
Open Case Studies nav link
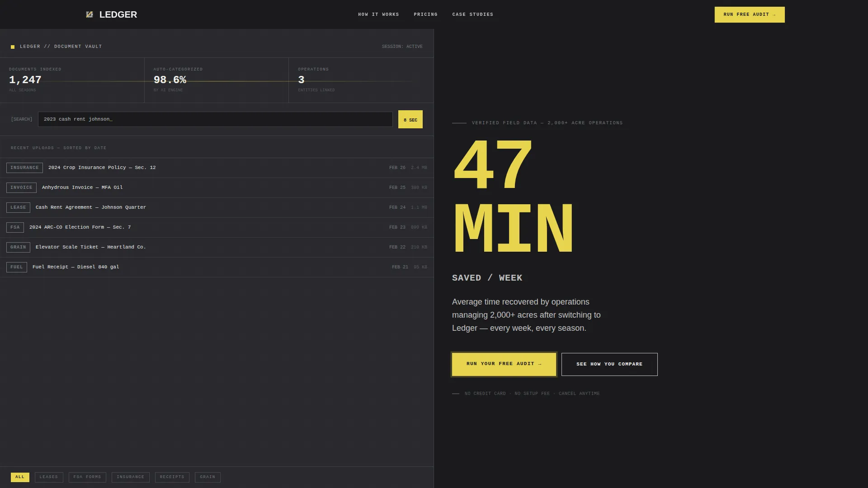tap(472, 14)
